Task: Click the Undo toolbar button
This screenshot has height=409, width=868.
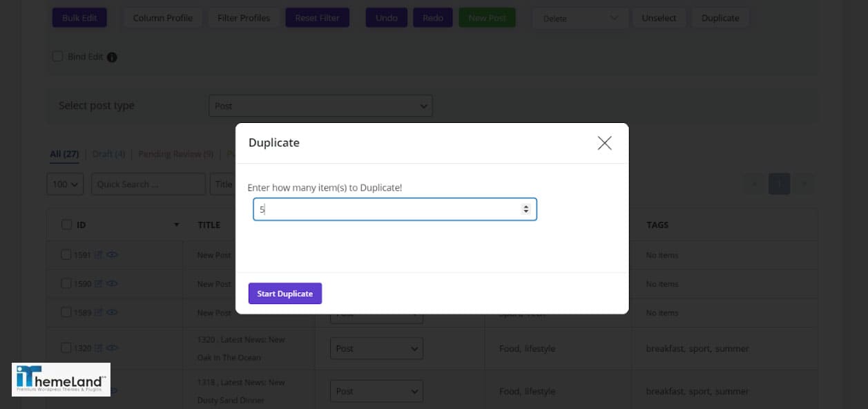Action: (x=386, y=17)
